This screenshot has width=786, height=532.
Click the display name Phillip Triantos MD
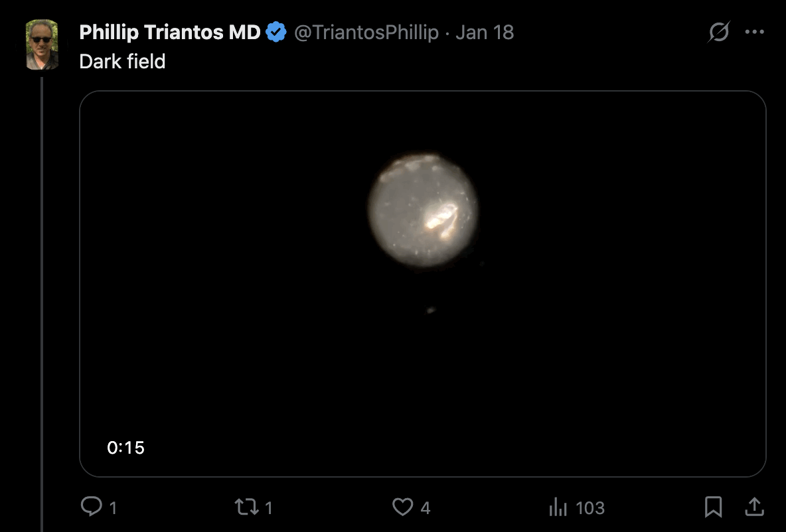(169, 33)
